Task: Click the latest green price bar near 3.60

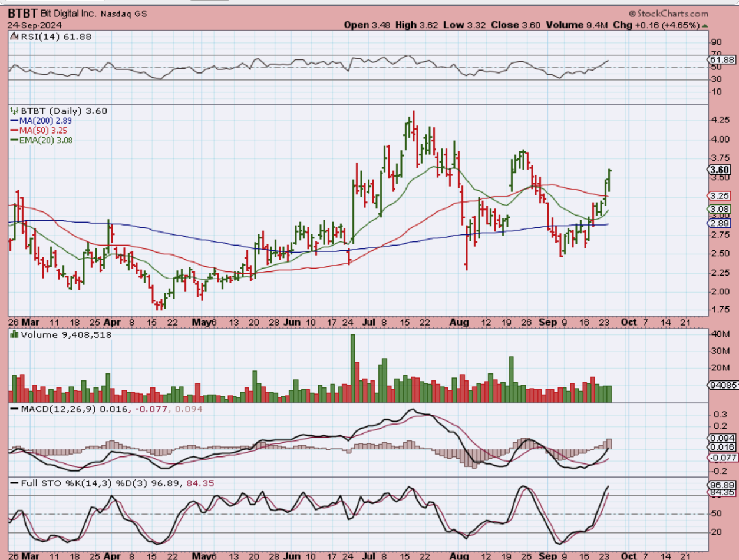Action: pyautogui.click(x=609, y=181)
